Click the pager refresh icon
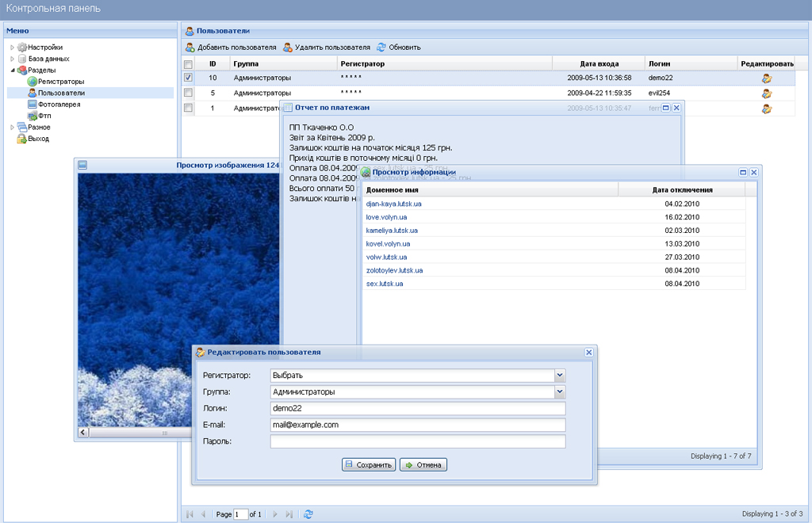The width and height of the screenshot is (812, 523). [308, 514]
